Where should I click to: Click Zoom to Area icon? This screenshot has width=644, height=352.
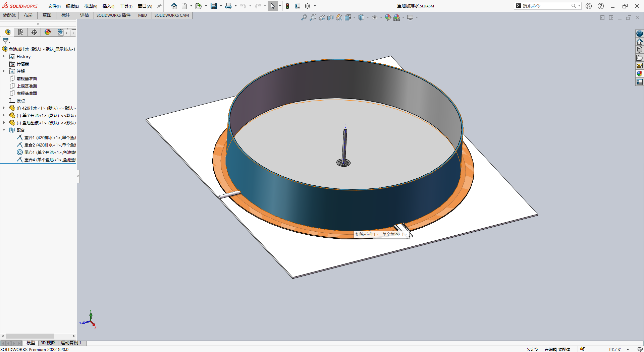click(x=313, y=17)
